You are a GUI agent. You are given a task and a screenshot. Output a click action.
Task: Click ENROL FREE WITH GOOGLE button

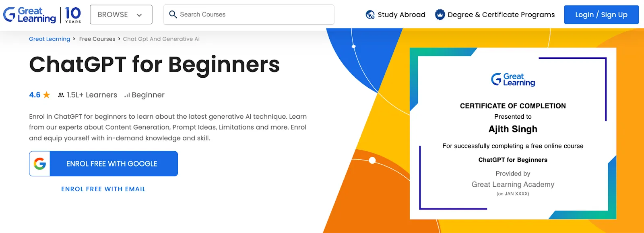click(x=103, y=164)
